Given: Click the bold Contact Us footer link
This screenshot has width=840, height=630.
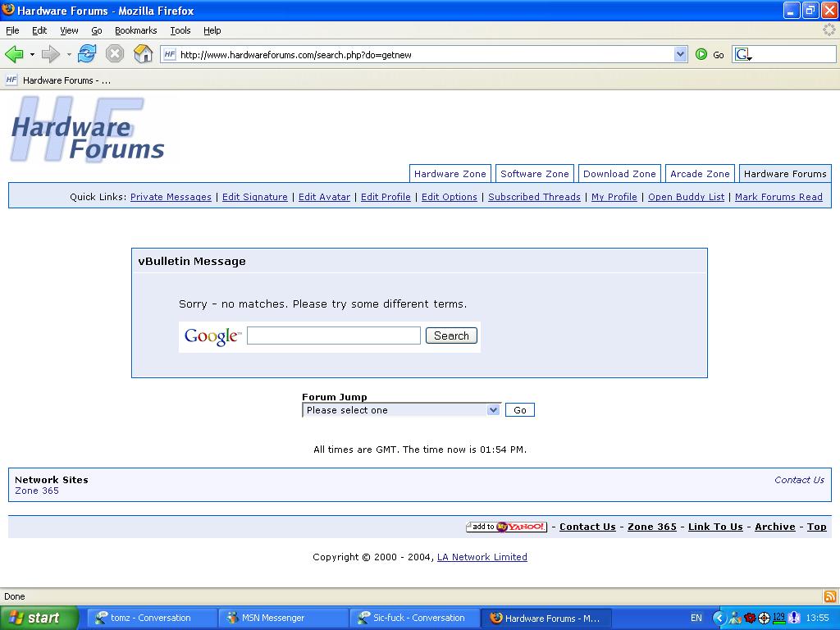Looking at the screenshot, I should tap(587, 527).
